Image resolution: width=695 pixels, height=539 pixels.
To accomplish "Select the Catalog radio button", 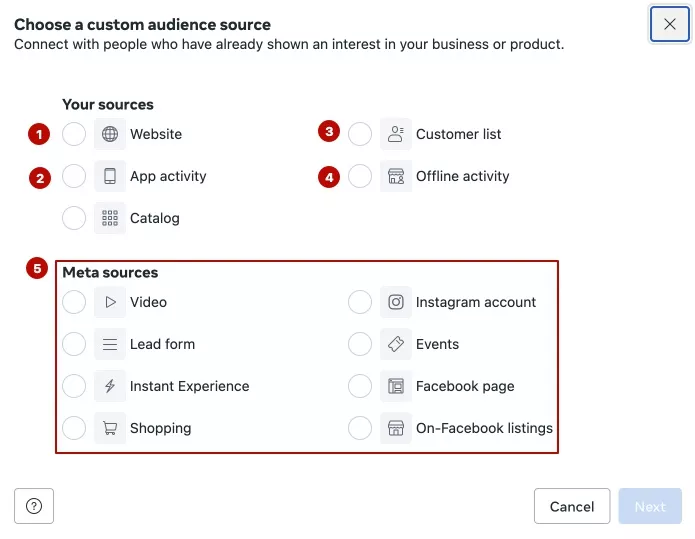I will tap(74, 218).
